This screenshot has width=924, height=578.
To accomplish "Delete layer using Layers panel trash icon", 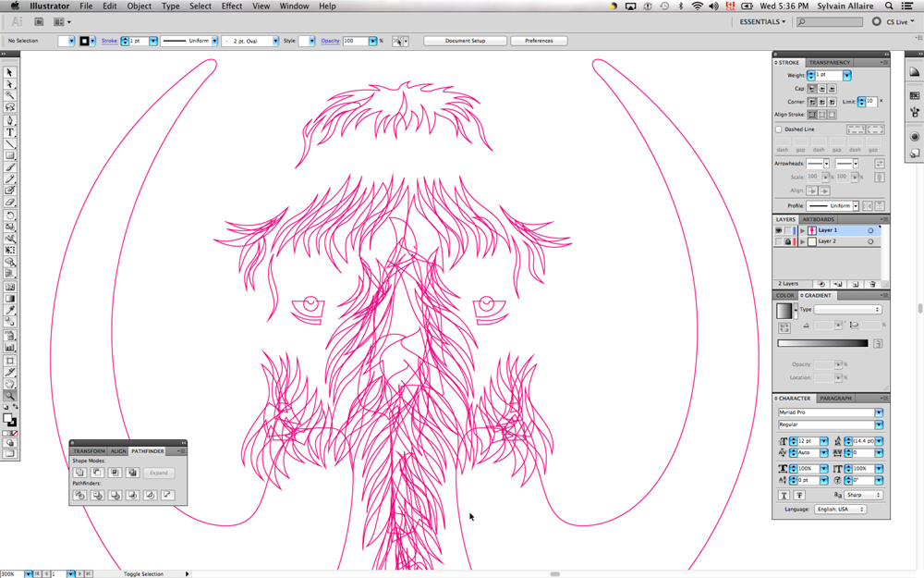I will (x=873, y=284).
